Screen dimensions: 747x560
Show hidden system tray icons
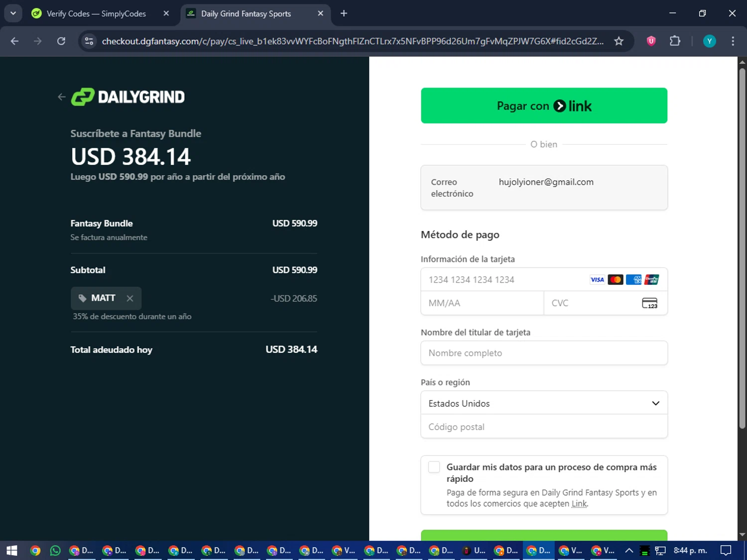(629, 551)
